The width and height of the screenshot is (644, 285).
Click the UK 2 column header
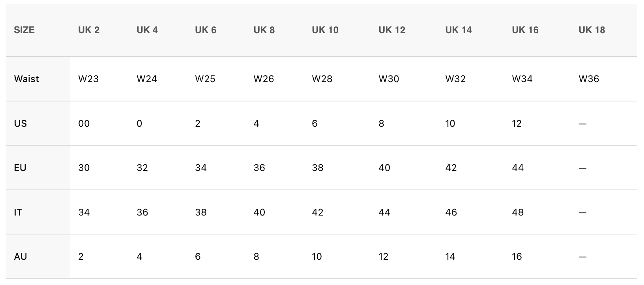[x=89, y=30]
